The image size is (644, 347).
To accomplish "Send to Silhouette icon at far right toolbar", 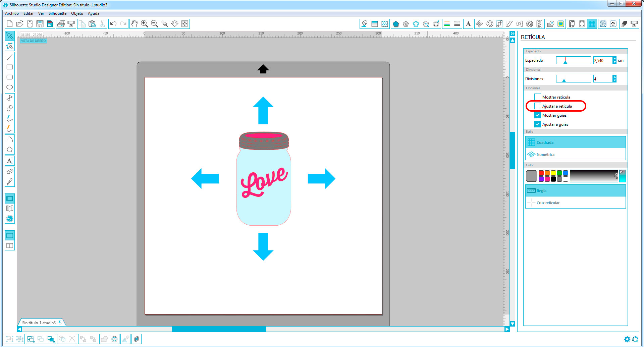I will [x=634, y=24].
